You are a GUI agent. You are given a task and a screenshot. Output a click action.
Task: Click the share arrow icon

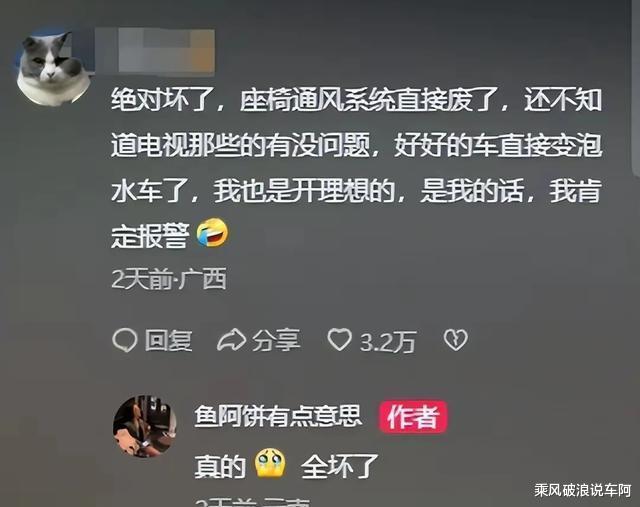click(x=231, y=340)
